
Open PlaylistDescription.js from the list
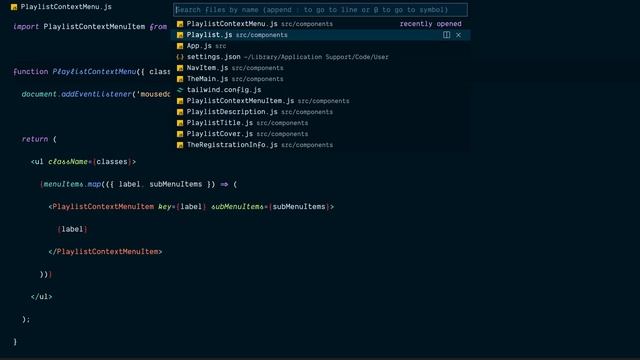tap(320, 112)
